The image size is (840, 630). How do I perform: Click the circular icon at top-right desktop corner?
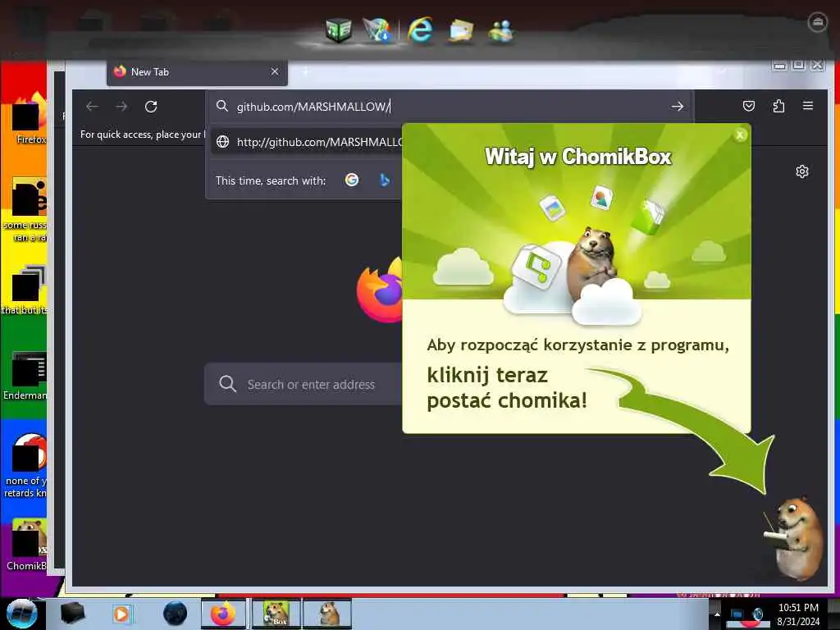point(818,22)
